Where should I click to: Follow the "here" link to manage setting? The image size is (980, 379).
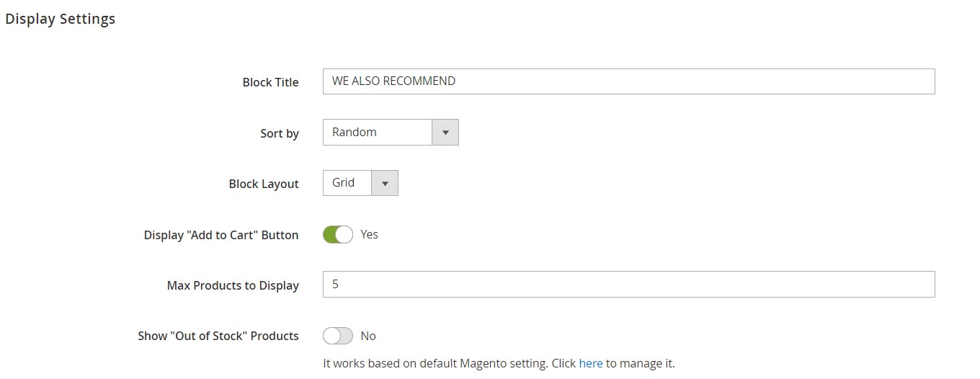click(x=590, y=363)
